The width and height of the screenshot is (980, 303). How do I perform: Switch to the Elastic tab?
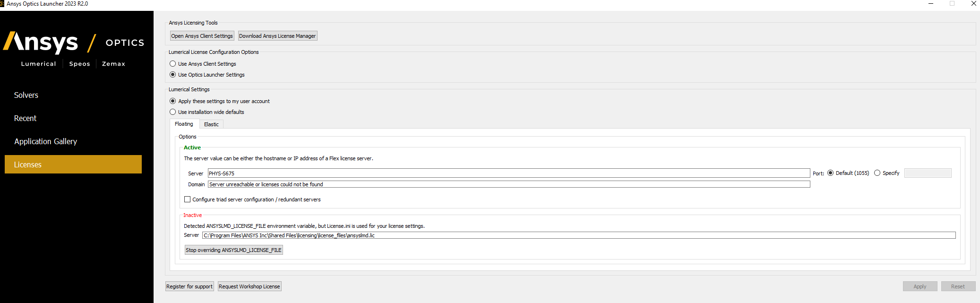click(x=211, y=124)
